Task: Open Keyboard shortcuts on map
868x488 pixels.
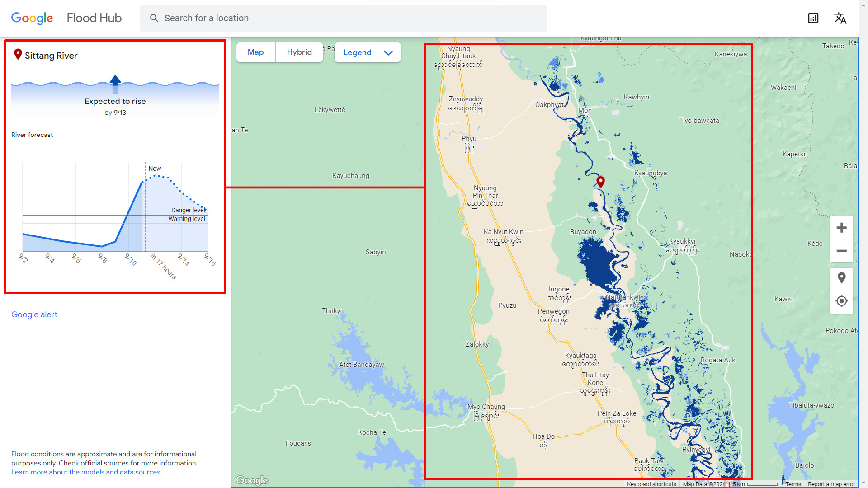Action: coord(651,484)
